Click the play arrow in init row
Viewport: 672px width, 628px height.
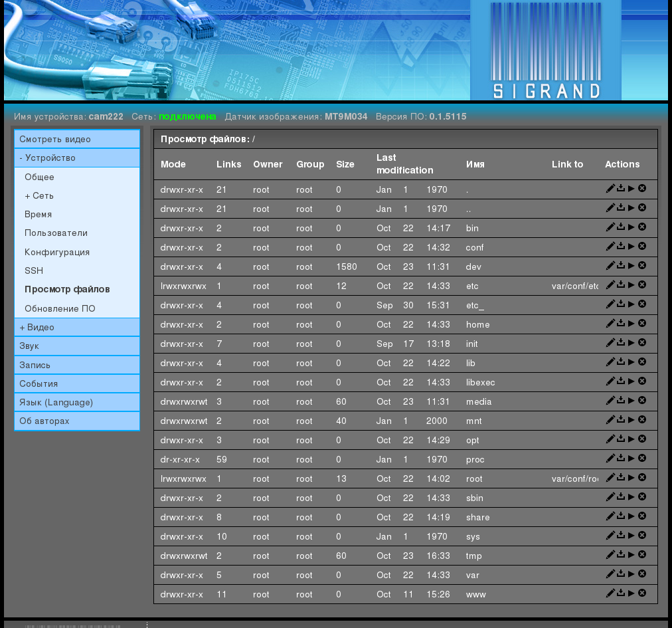pos(631,343)
